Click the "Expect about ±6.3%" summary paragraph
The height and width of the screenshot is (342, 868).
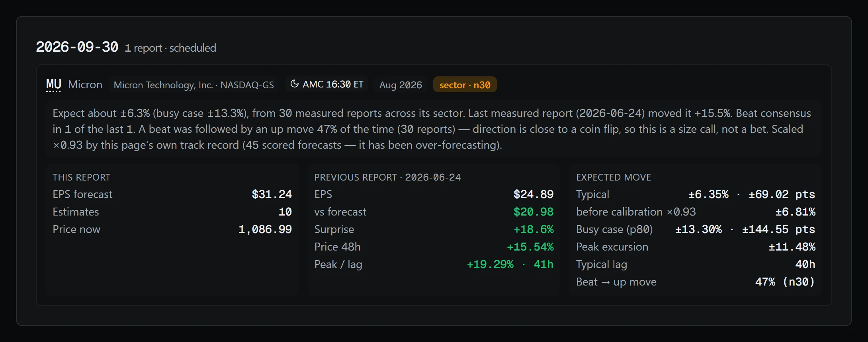434,129
